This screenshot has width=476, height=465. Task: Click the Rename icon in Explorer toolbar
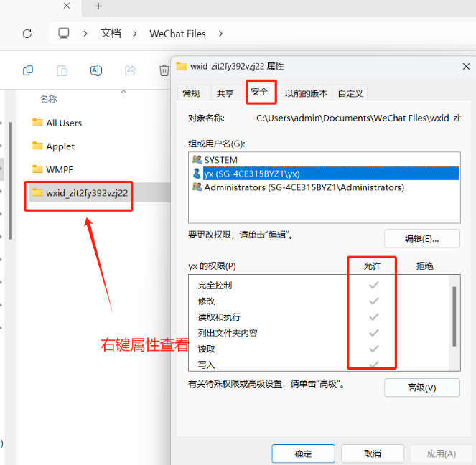(x=96, y=70)
